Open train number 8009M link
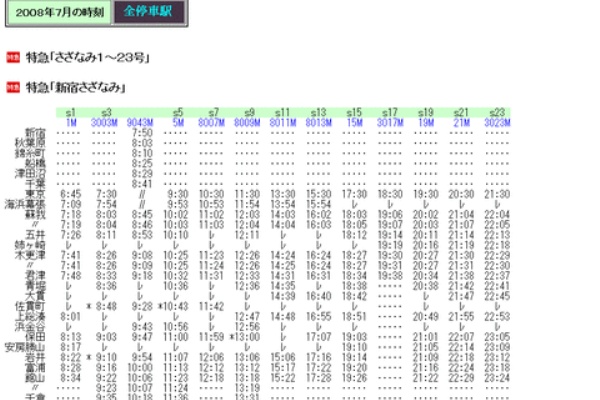This screenshot has height=400, width=600. [247, 122]
